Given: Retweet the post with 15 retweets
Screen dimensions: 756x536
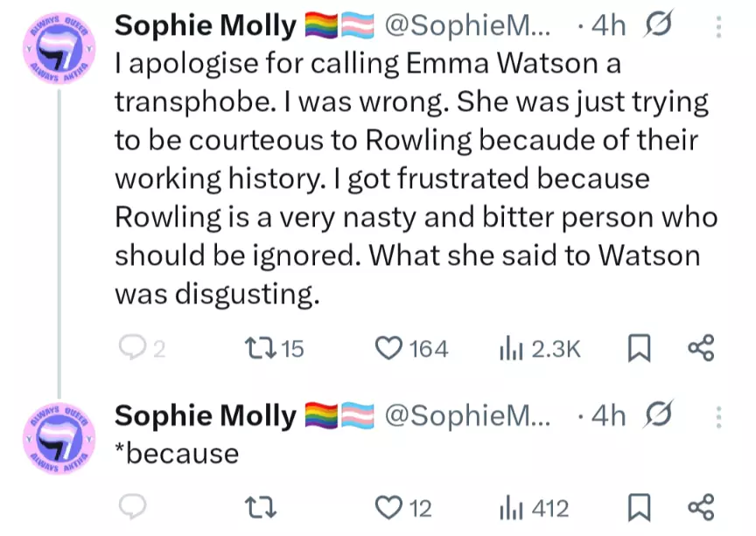Looking at the screenshot, I should click(x=274, y=348).
